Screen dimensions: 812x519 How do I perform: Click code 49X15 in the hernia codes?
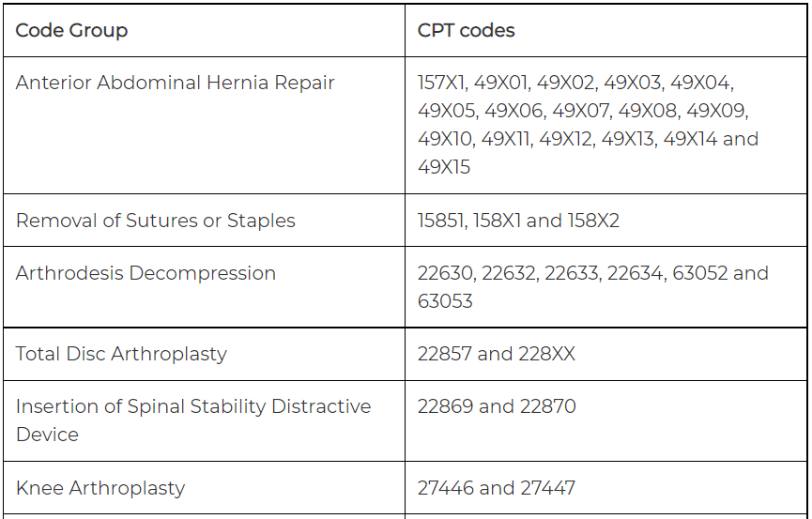pos(444,167)
